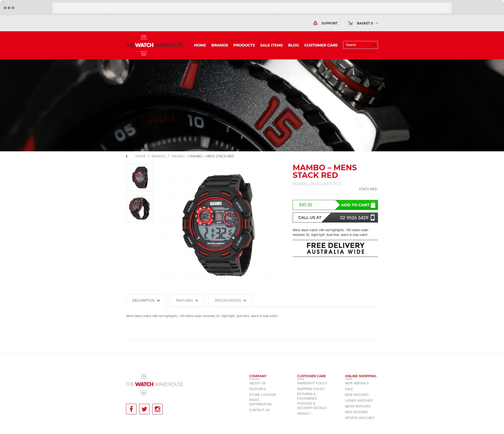Select the SALE ITEMS menu item

point(271,45)
